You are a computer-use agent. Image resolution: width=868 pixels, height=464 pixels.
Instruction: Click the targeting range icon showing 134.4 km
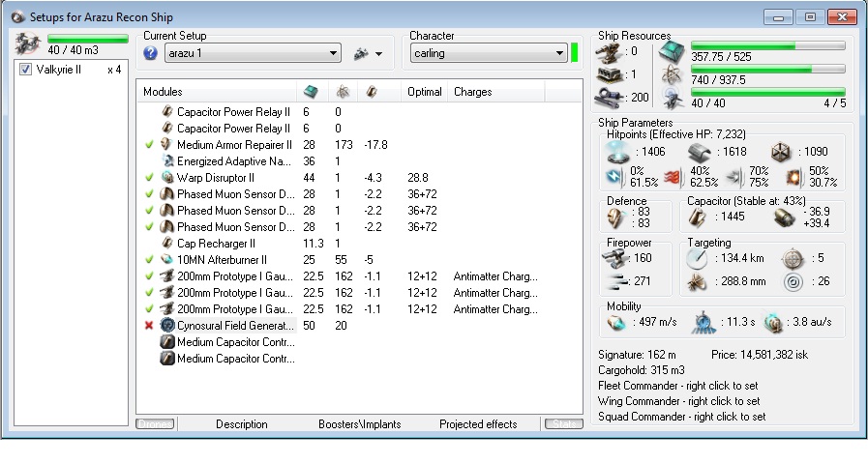pos(697,258)
